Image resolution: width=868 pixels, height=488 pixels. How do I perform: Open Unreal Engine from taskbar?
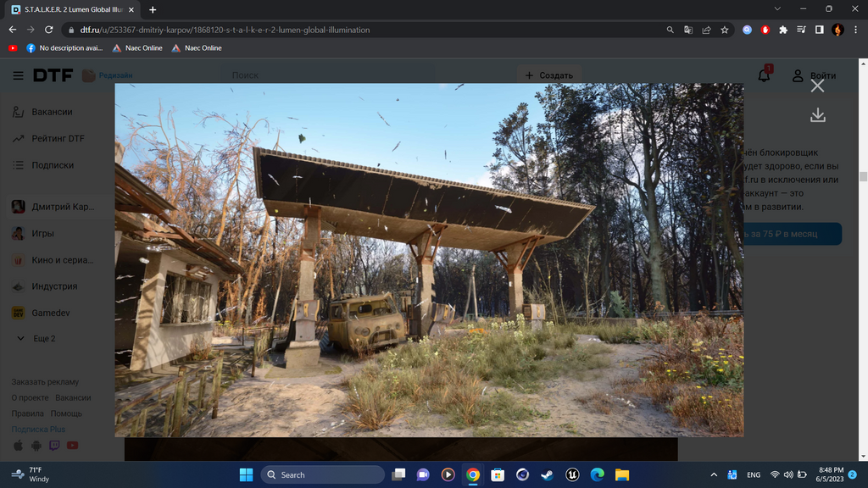pos(572,474)
